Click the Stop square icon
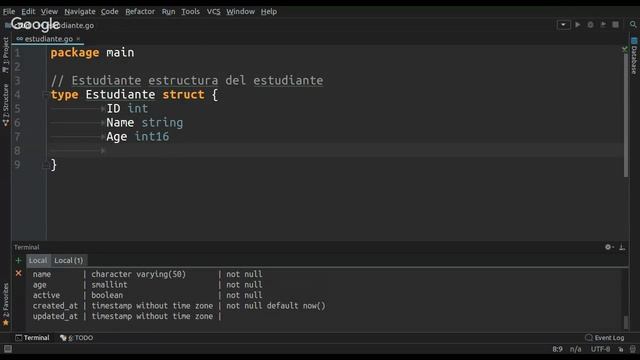Image resolution: width=640 pixels, height=360 pixels. [616, 25]
